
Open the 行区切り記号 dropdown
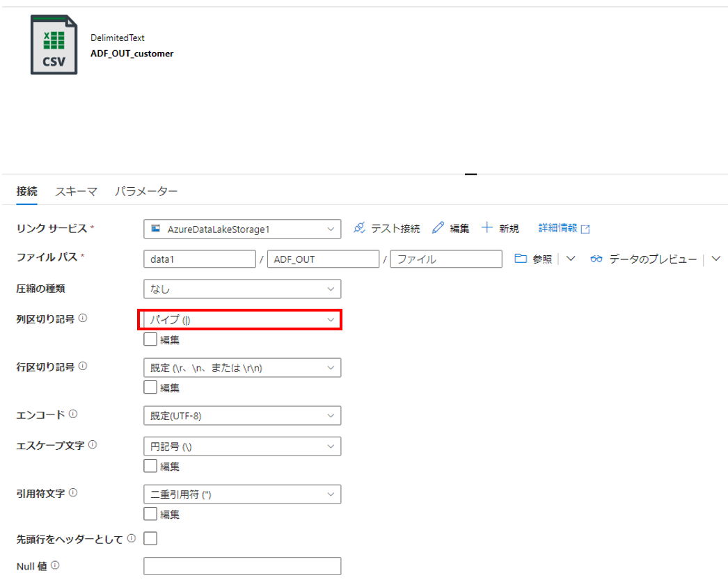pos(242,367)
